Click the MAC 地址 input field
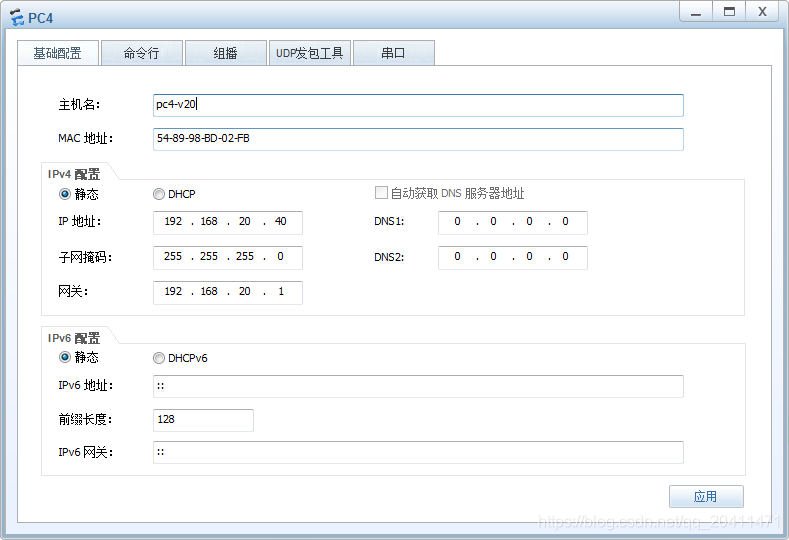This screenshot has width=789, height=540. [418, 139]
